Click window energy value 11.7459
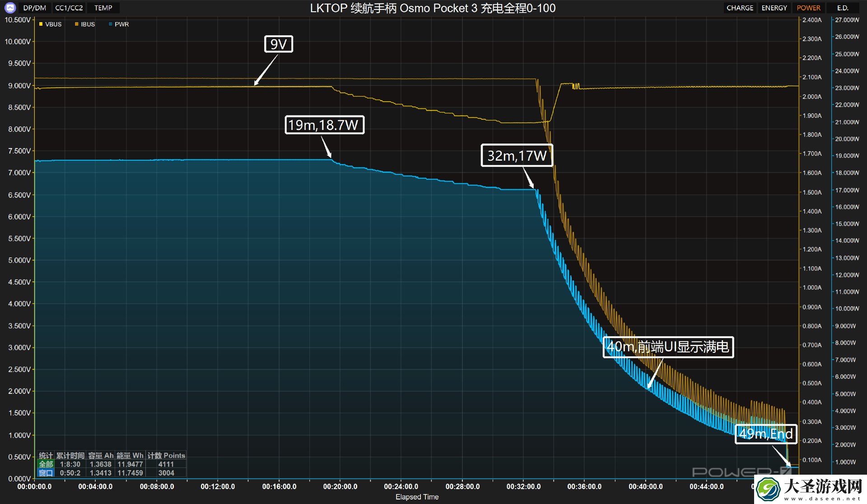Viewport: 867px width, 504px height. pos(130,473)
